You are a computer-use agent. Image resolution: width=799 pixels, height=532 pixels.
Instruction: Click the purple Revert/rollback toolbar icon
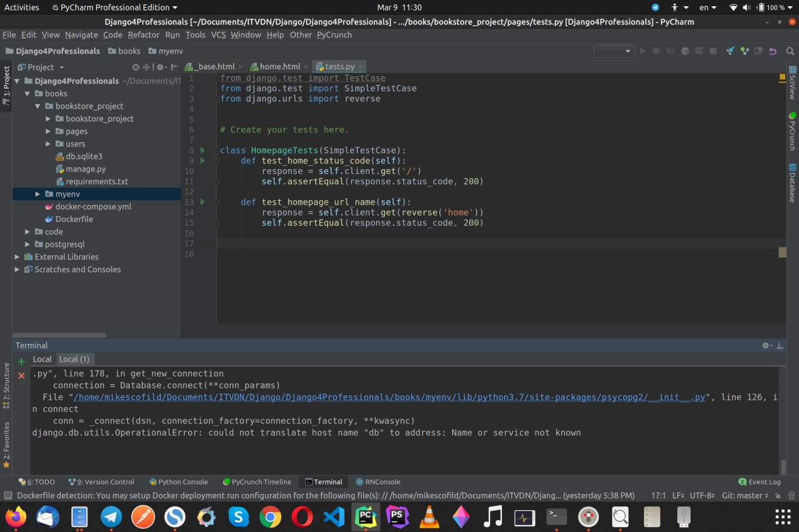coord(773,51)
